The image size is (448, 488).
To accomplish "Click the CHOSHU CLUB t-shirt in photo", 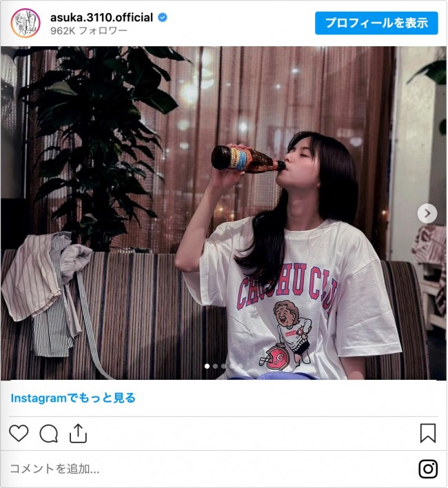I will click(x=292, y=307).
